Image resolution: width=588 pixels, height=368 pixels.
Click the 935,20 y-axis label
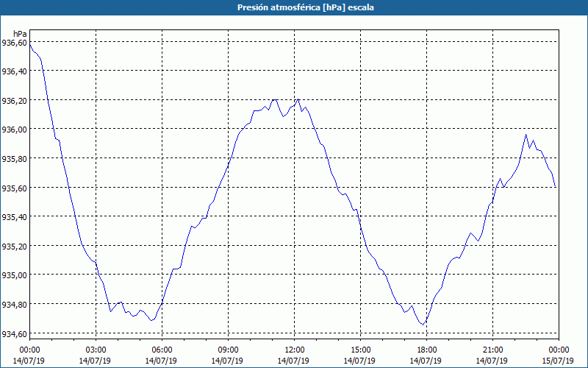click(x=14, y=247)
